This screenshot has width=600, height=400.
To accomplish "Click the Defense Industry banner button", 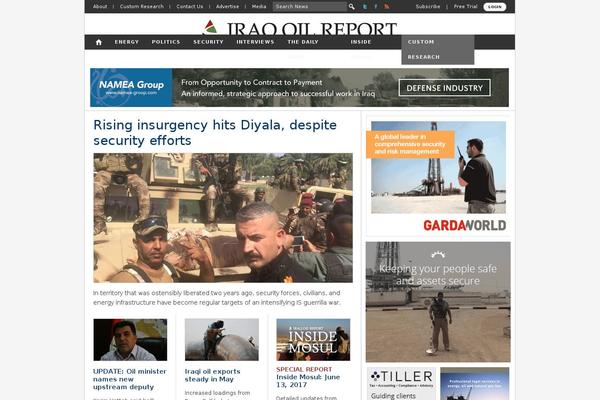I will click(x=445, y=88).
